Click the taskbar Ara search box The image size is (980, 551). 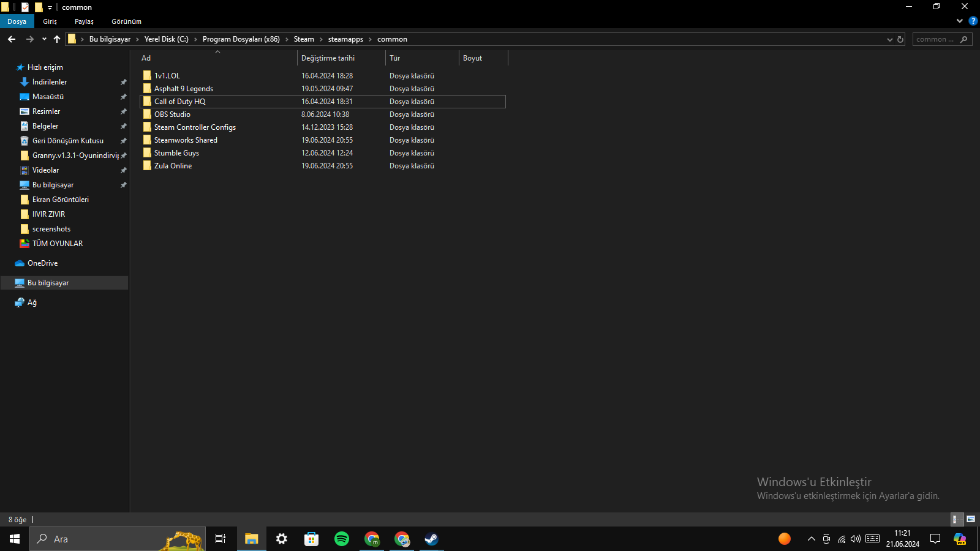[118, 539]
